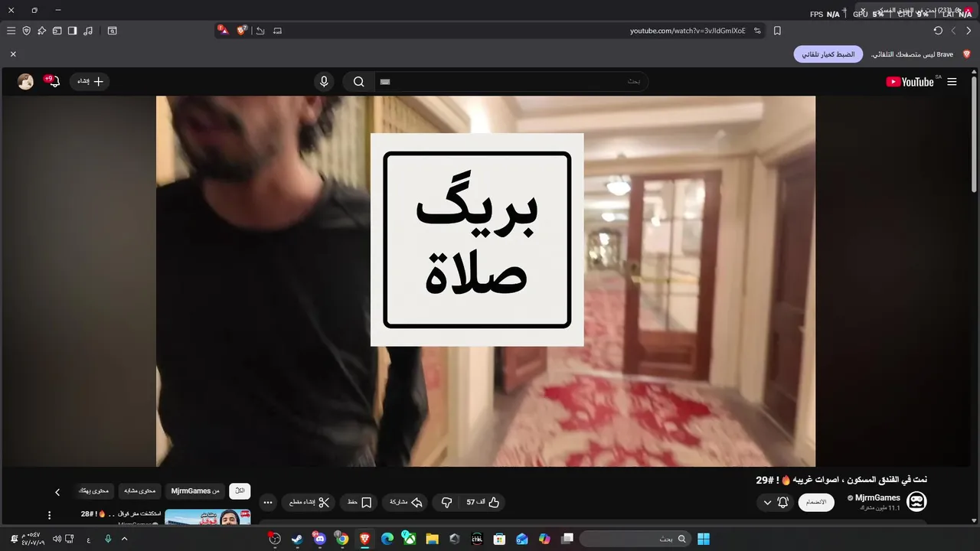Open File Explorer from the taskbar
Viewport: 980px width, 551px height.
click(432, 539)
